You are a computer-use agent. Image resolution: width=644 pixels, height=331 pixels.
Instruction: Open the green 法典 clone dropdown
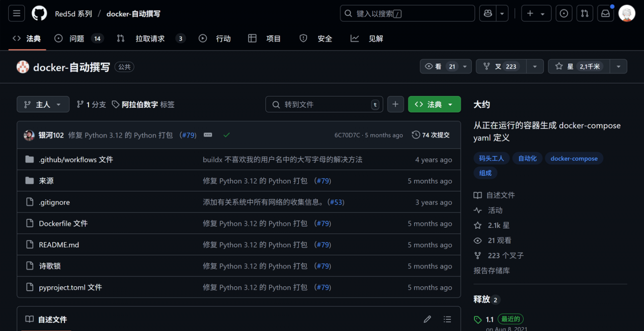(x=435, y=104)
